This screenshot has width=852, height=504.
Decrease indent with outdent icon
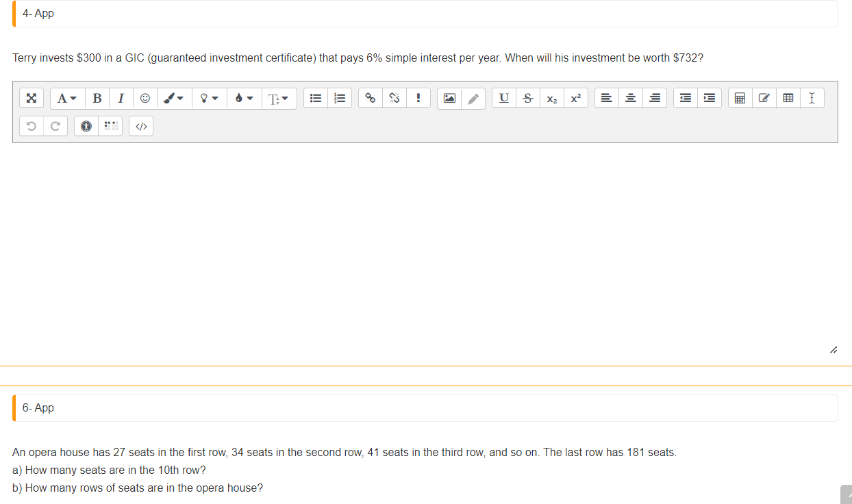click(x=685, y=99)
